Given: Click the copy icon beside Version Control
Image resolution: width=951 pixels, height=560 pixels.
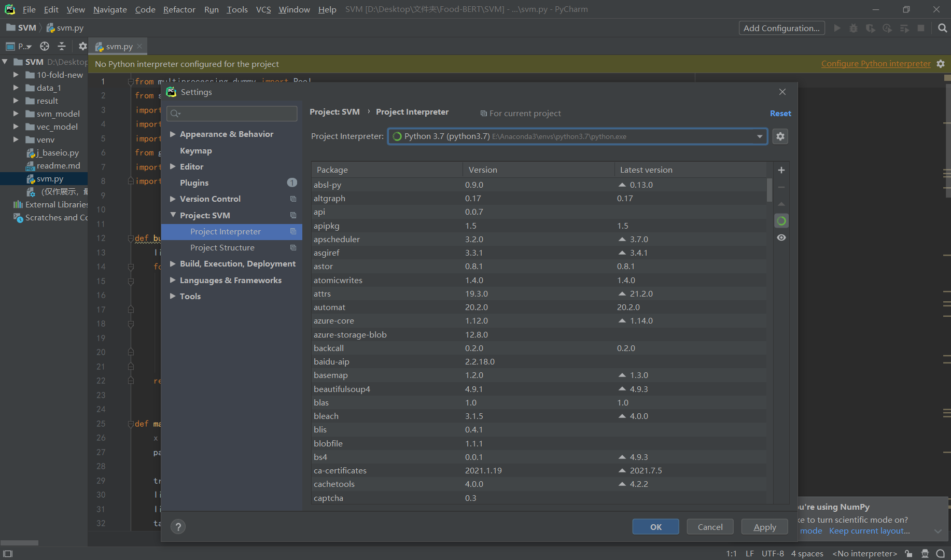Looking at the screenshot, I should (293, 199).
